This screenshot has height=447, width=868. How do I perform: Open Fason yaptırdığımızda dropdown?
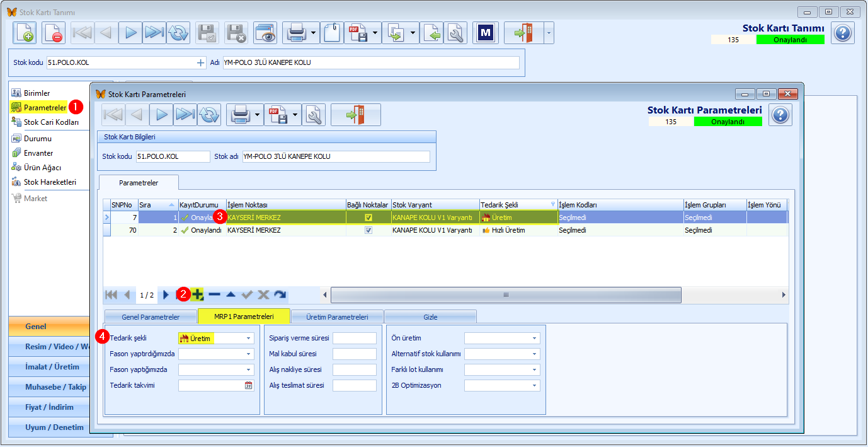(x=248, y=354)
